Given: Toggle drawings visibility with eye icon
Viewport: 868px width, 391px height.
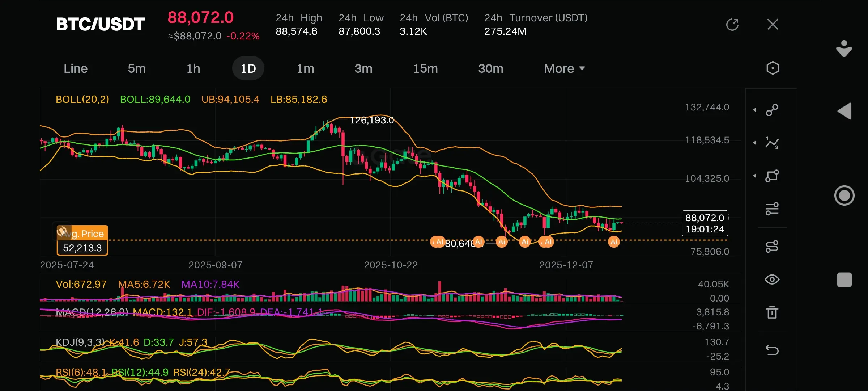Looking at the screenshot, I should coord(772,279).
